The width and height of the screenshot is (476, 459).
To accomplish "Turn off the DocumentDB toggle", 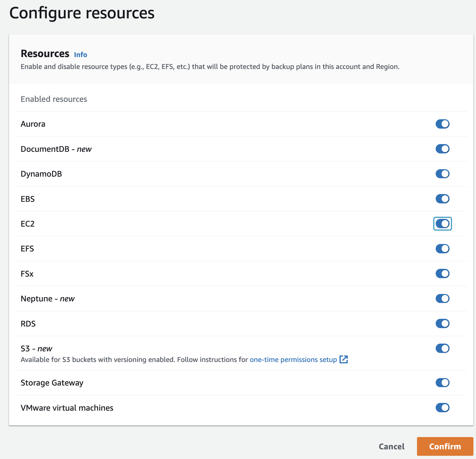I will tap(442, 149).
